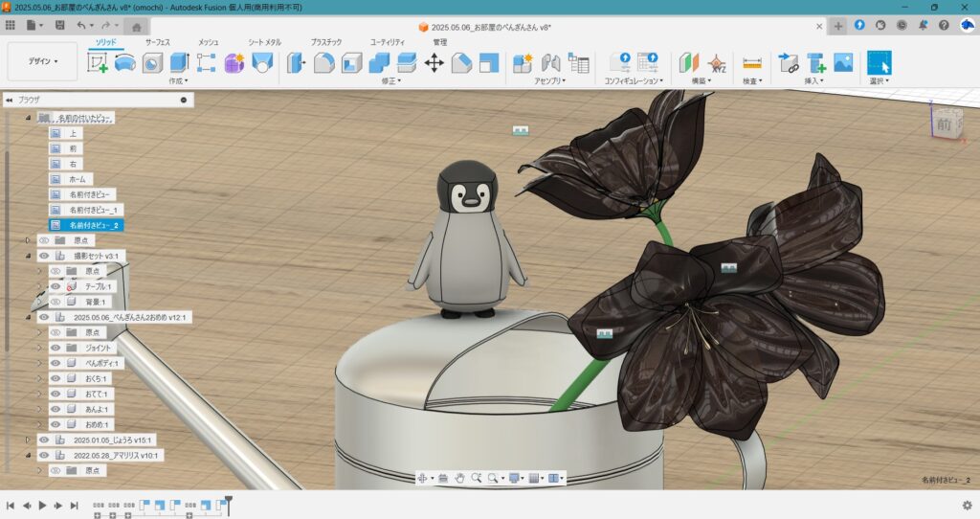Click the Joint tool in アセンブリ group

(x=550, y=63)
